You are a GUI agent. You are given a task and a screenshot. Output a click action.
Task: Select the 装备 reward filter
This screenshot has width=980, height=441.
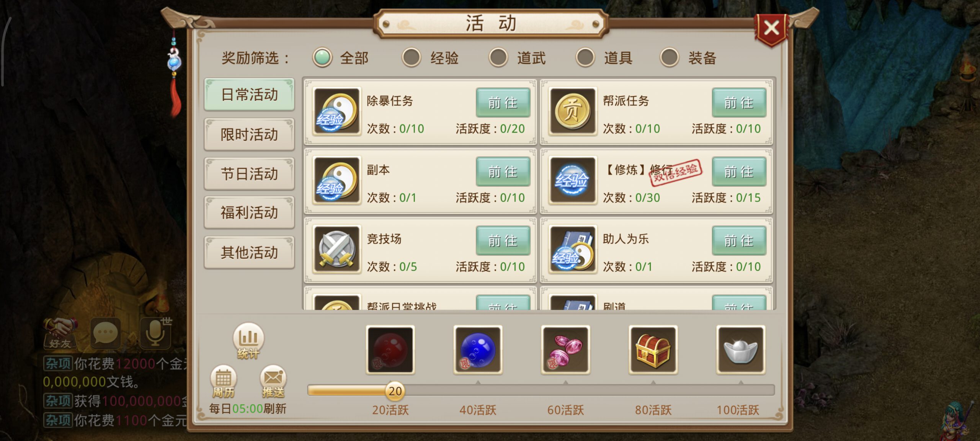(x=688, y=58)
